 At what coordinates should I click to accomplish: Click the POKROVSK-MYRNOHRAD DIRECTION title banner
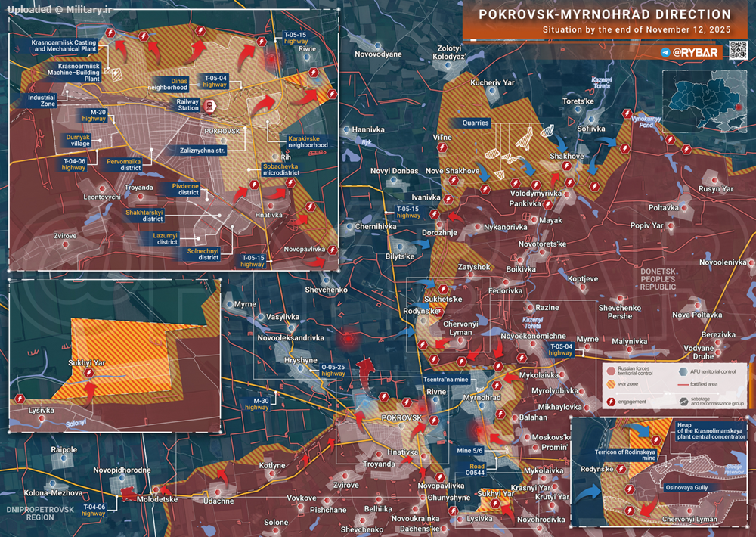point(606,14)
